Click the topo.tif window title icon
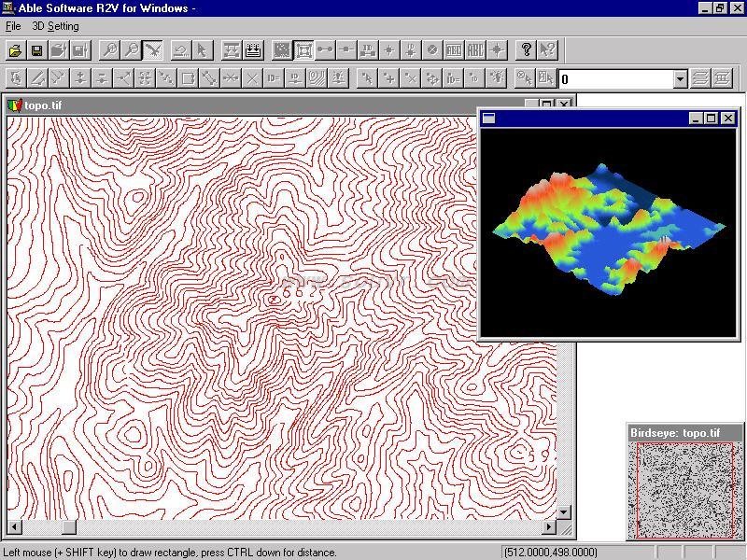 pos(15,105)
